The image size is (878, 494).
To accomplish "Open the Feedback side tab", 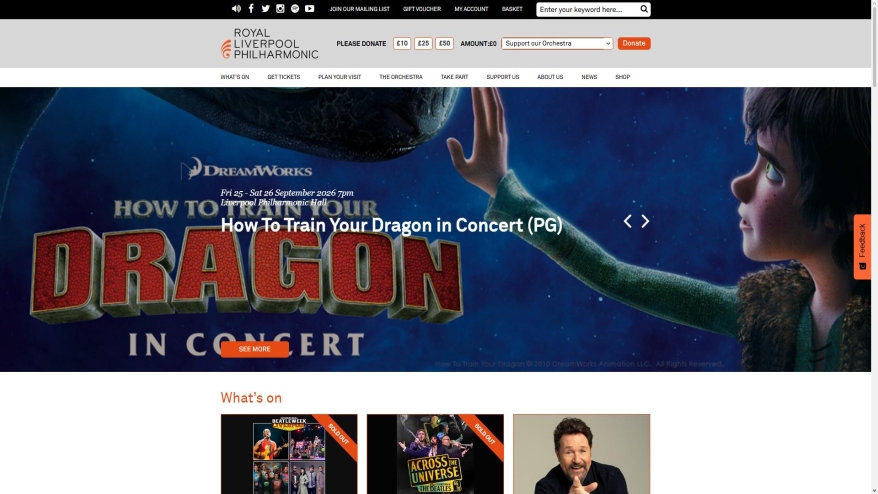I will coord(862,246).
